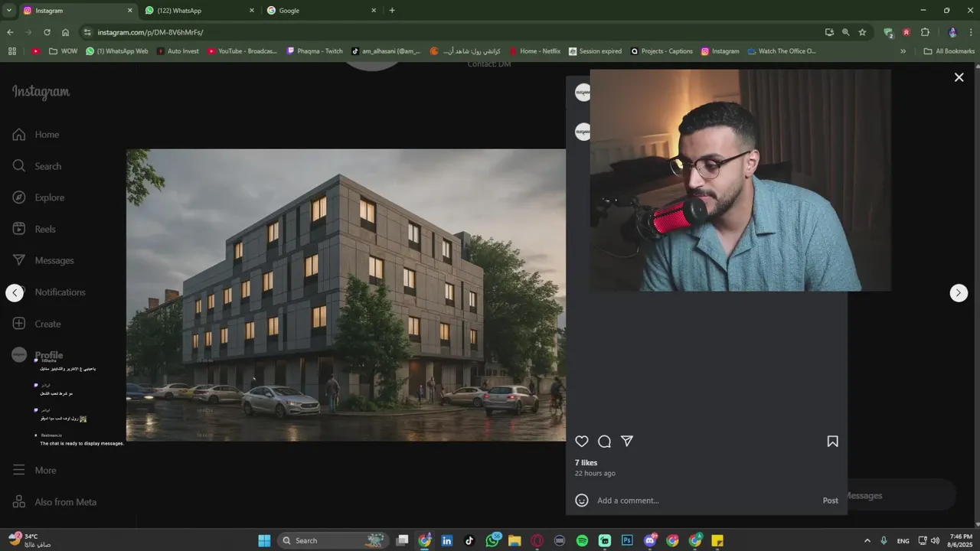Open Notifications in the Instagram sidebar

48,292
